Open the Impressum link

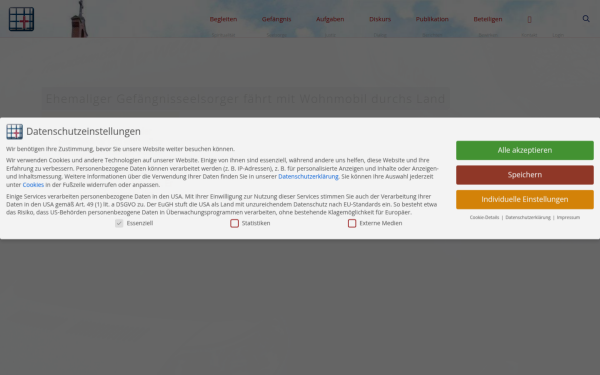[x=568, y=217]
